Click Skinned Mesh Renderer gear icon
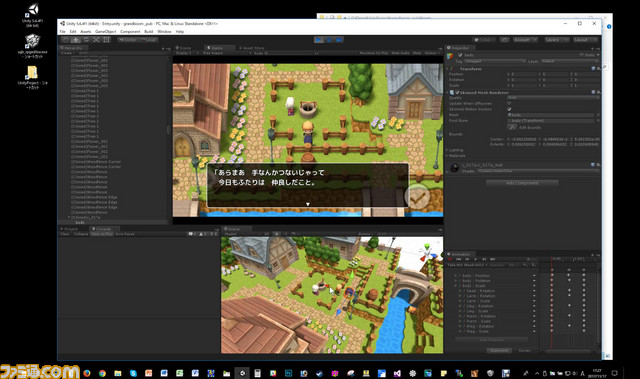Image resolution: width=640 pixels, height=379 pixels. (x=598, y=93)
